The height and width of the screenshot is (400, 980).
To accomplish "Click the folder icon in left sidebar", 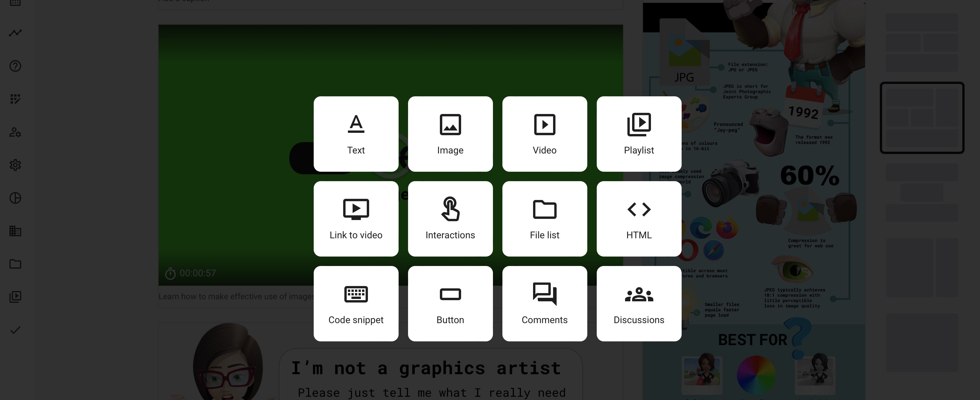I will pyautogui.click(x=15, y=264).
